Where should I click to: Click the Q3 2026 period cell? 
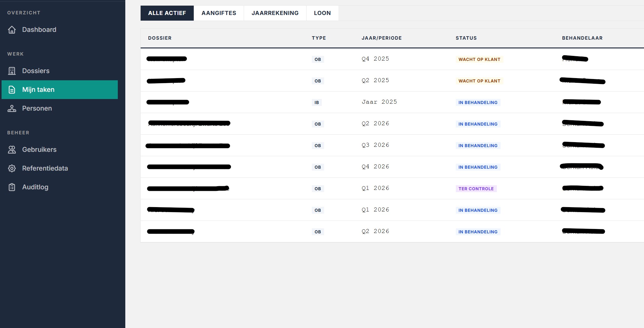(376, 145)
